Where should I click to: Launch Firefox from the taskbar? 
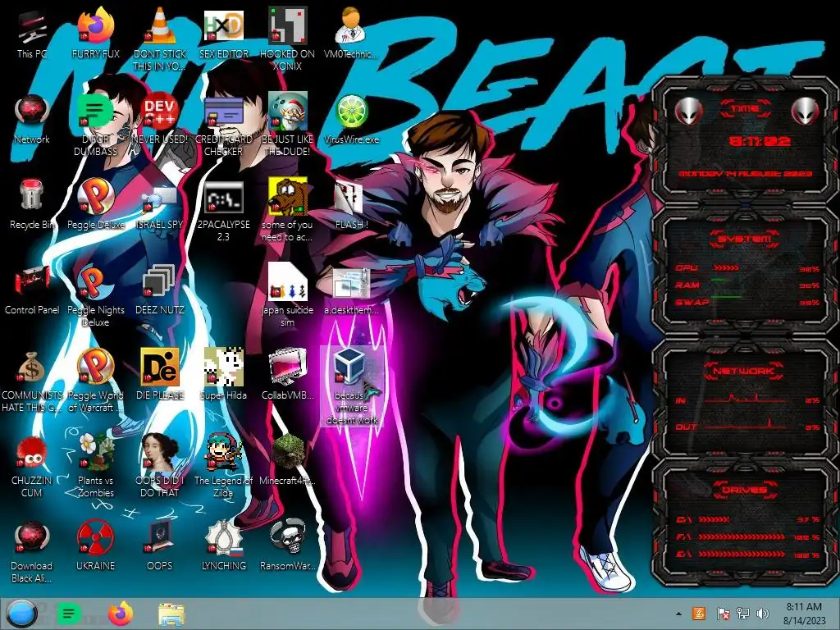121,614
